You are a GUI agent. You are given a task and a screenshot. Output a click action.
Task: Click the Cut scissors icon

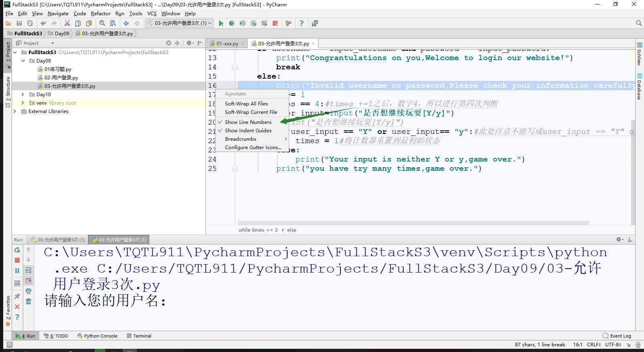point(67,23)
